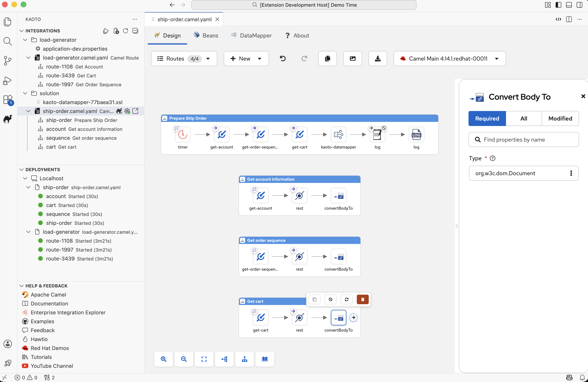This screenshot has width=588, height=382.
Task: Switch to the Design tab
Action: click(167, 36)
